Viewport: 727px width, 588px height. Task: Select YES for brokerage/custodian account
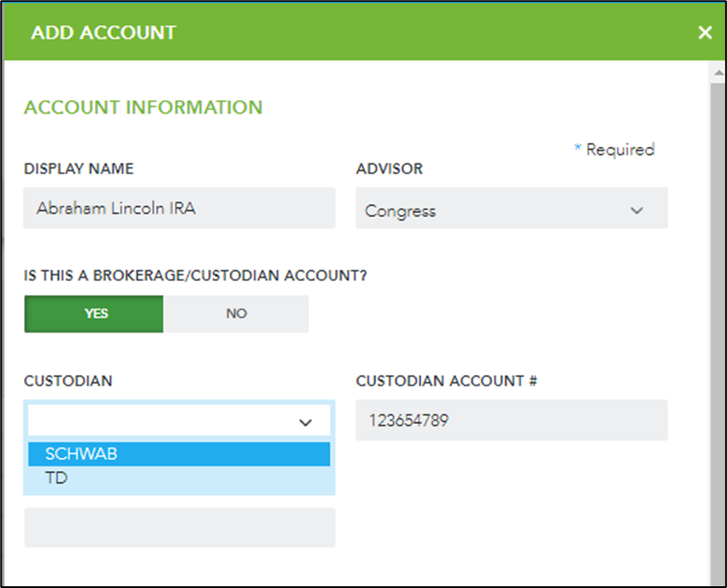(94, 314)
